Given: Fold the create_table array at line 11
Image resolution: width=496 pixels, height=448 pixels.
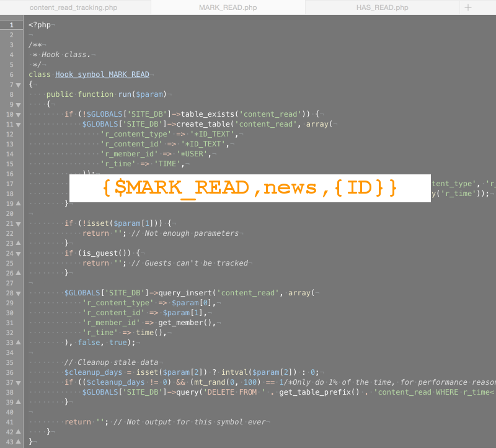Looking at the screenshot, I should click(x=18, y=125).
